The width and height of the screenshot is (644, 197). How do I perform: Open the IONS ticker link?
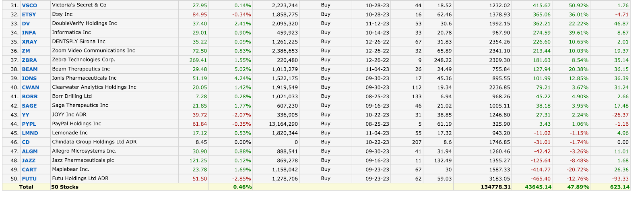[x=29, y=79]
